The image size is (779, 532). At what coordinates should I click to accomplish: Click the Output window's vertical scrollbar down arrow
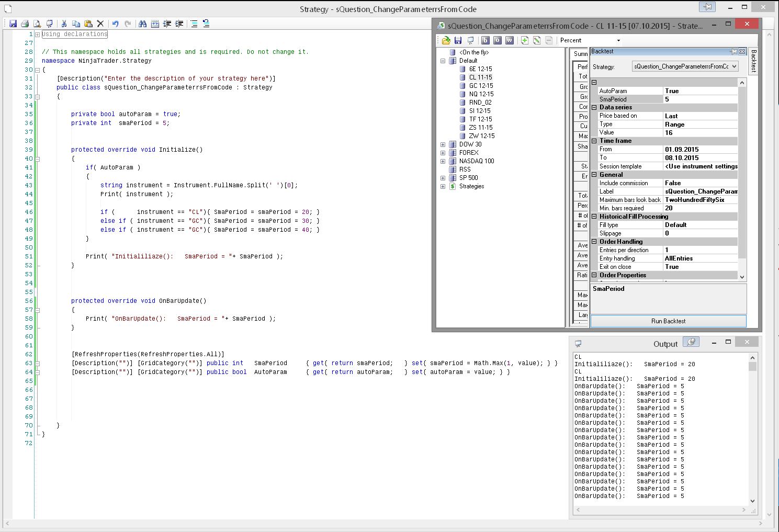[752, 501]
